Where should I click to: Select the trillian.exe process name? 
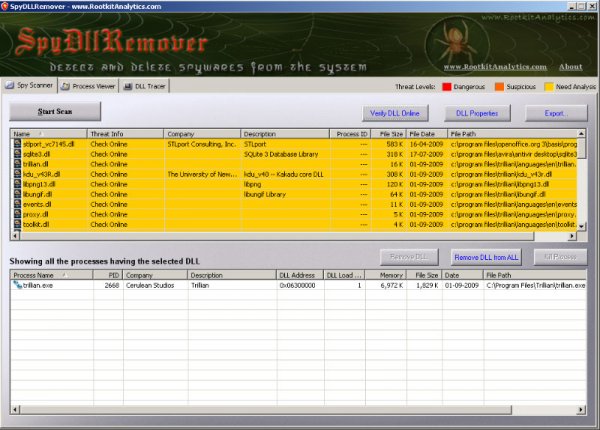click(x=38, y=285)
